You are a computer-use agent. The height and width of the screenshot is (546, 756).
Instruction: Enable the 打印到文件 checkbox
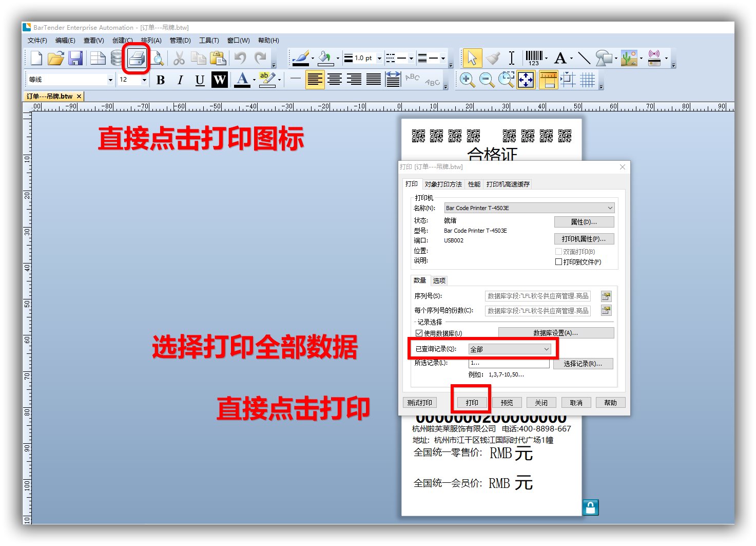559,262
